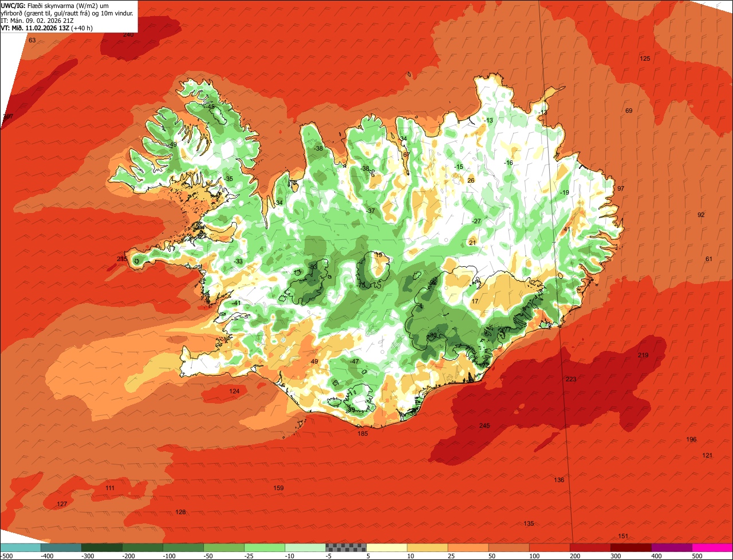Select the map value -47

pos(354,361)
